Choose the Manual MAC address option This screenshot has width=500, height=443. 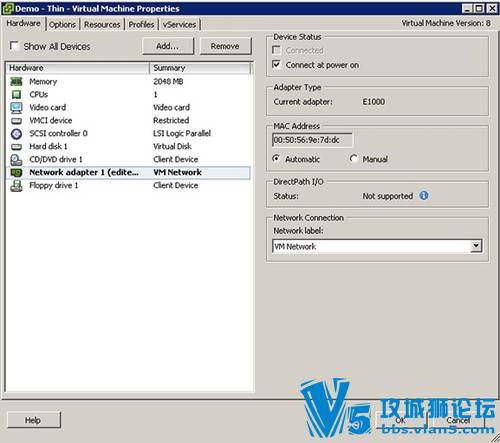(354, 159)
